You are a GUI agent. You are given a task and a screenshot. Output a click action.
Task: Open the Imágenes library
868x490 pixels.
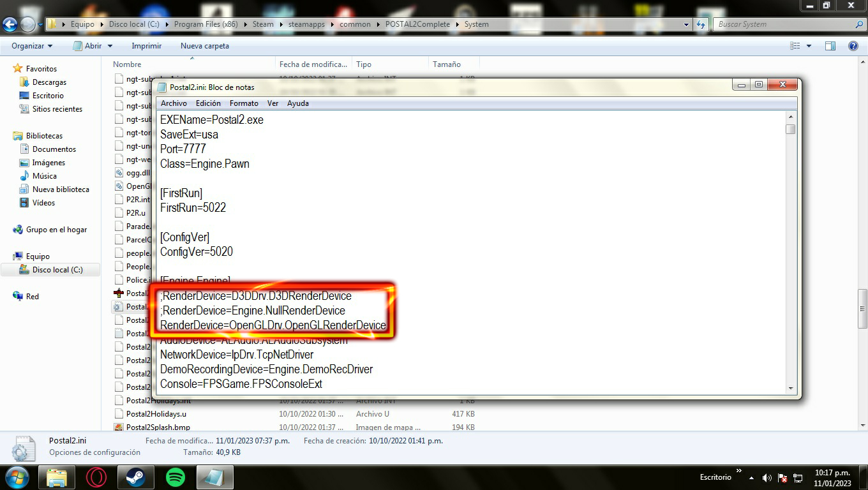click(49, 163)
